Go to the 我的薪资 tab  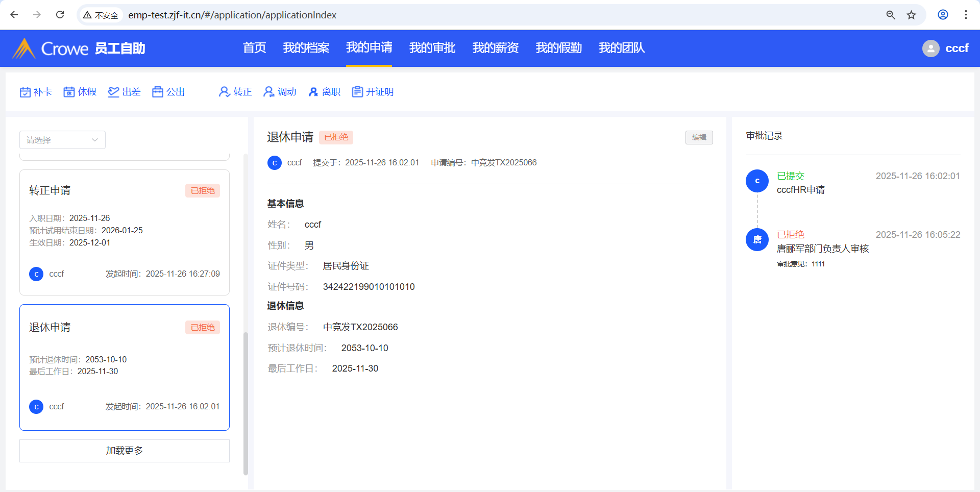pos(495,48)
